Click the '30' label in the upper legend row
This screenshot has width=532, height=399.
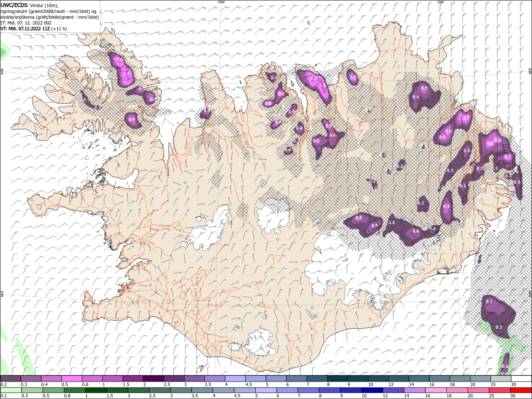(514, 384)
